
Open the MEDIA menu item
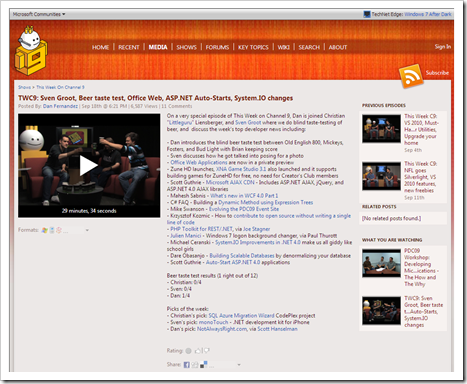pyautogui.click(x=158, y=47)
